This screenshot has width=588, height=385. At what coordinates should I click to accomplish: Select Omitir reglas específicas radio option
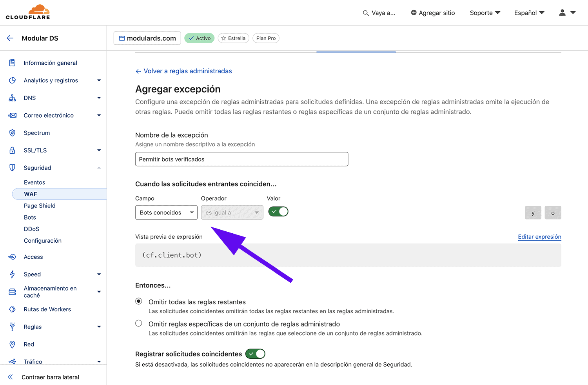click(x=139, y=323)
